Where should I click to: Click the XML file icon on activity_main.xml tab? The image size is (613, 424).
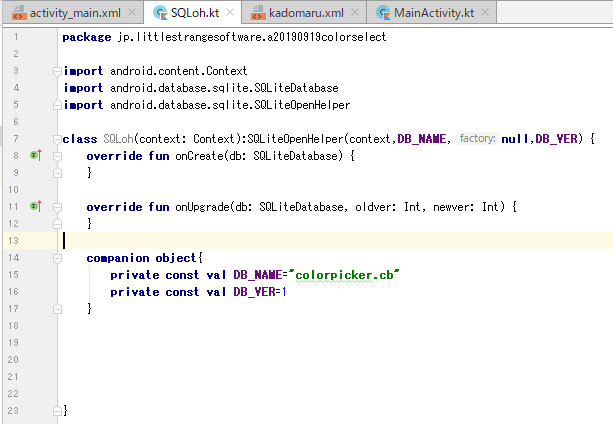[19, 13]
